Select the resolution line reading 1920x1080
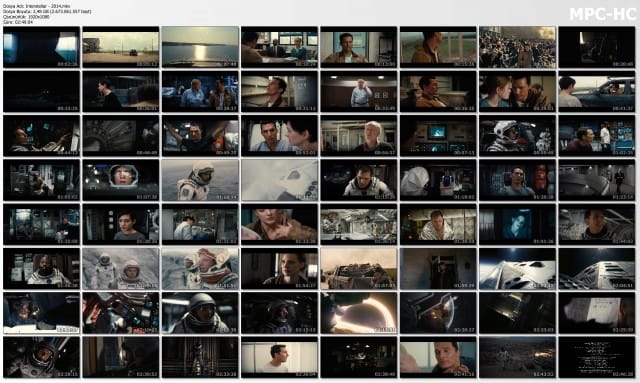640x383 pixels. tap(27, 17)
